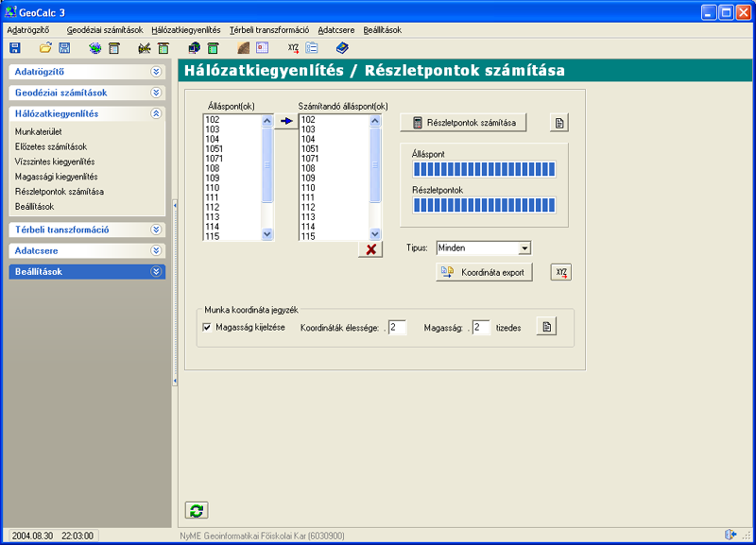
Task: Click Koordináta export button
Action: tap(484, 272)
